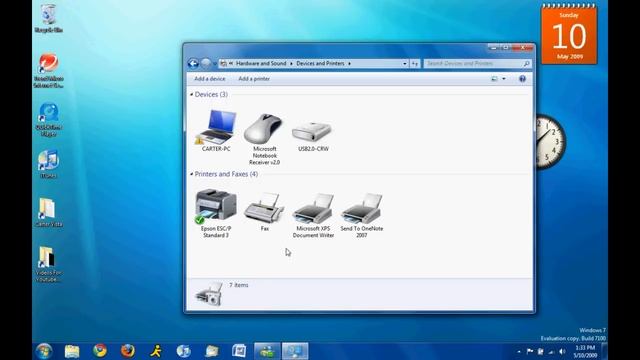Image resolution: width=640 pixels, height=360 pixels.
Task: Click the details pane printer and camera image
Action: [x=209, y=294]
